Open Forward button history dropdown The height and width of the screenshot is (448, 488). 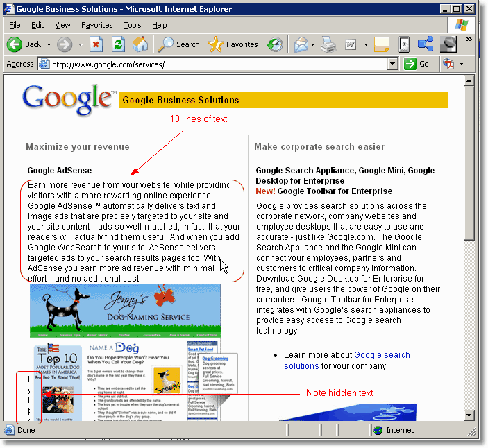point(81,45)
